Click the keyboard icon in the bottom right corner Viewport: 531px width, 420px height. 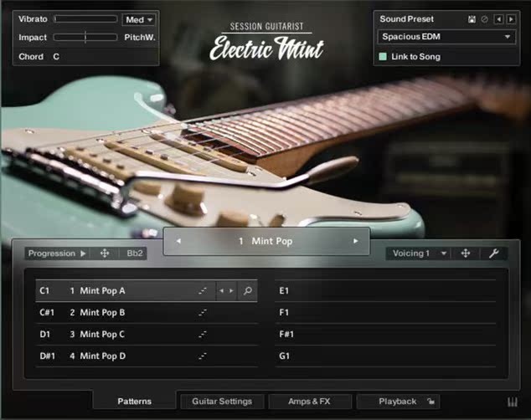coord(513,402)
